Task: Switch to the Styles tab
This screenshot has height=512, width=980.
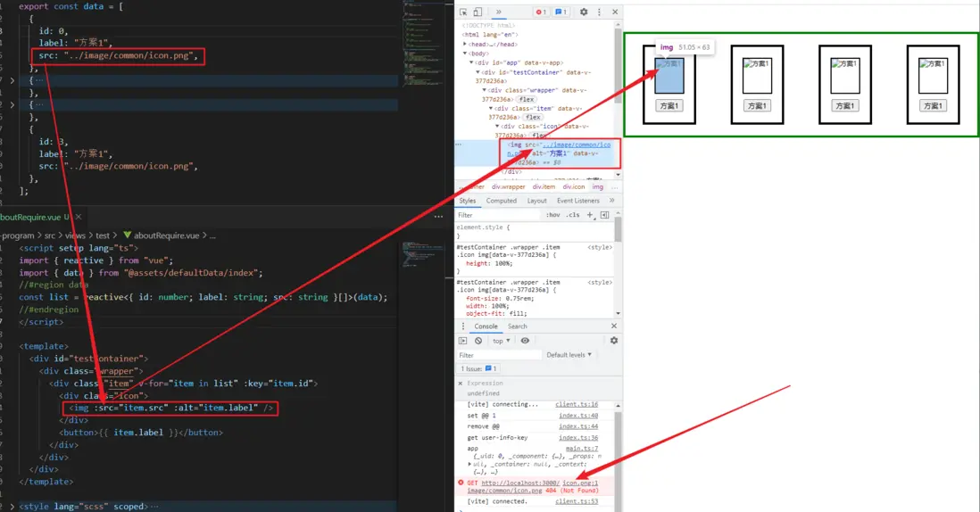Action: (x=468, y=201)
